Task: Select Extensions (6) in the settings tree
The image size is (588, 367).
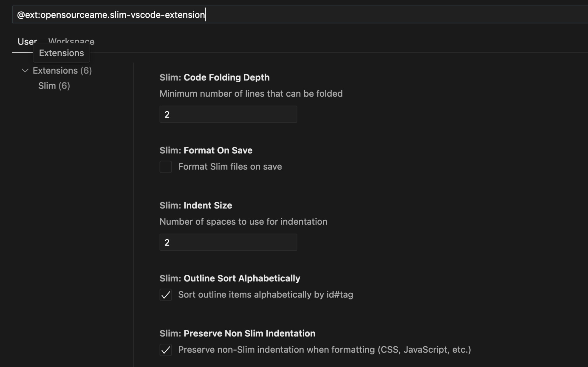Action: (x=62, y=71)
